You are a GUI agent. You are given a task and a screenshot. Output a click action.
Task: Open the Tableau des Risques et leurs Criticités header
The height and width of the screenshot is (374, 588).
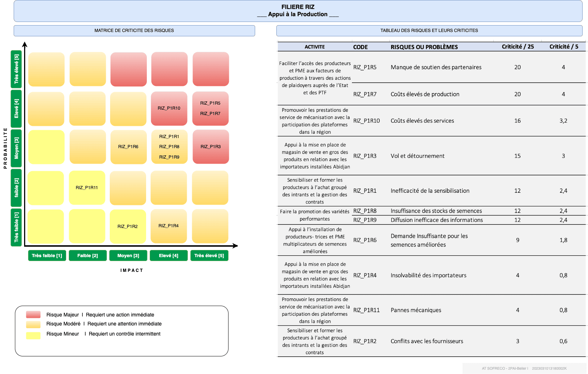coord(429,31)
